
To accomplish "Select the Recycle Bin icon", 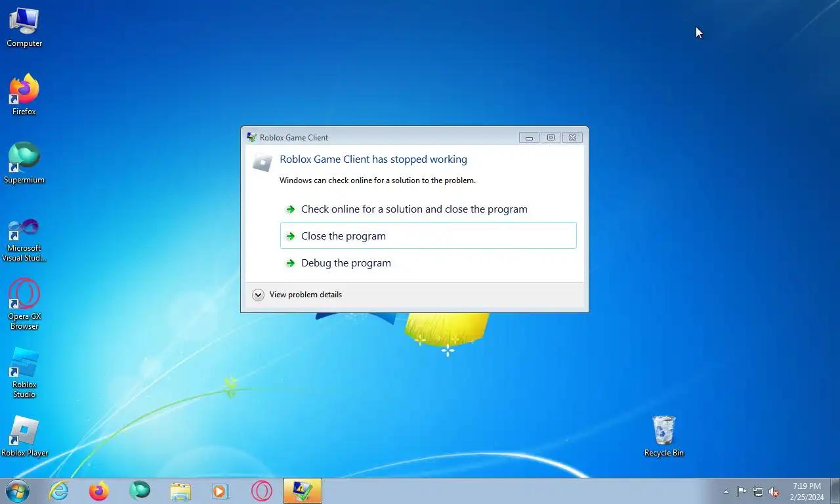I will 663,436.
